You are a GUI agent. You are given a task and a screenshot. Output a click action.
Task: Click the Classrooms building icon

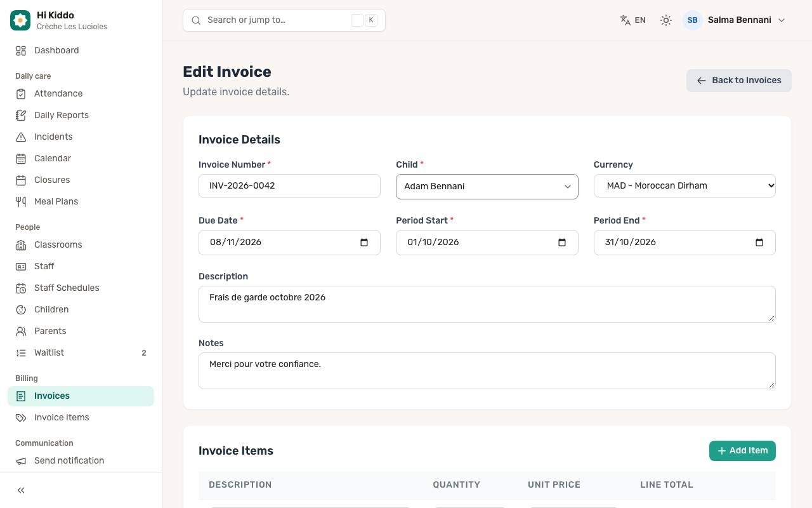21,244
